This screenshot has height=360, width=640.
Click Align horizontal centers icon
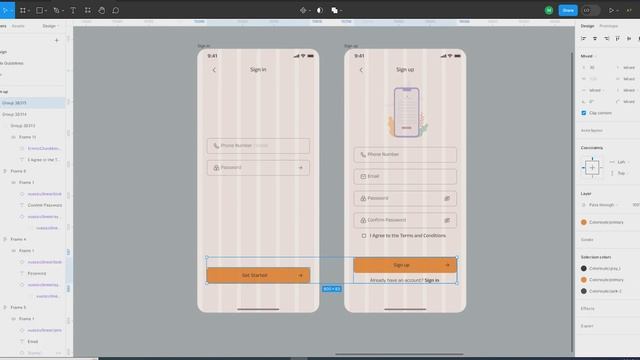coord(595,38)
